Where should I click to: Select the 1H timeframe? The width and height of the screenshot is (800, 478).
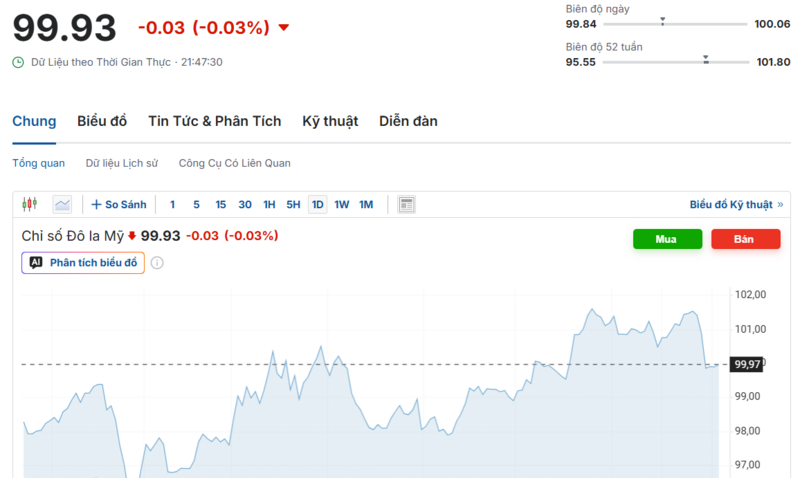pos(269,205)
